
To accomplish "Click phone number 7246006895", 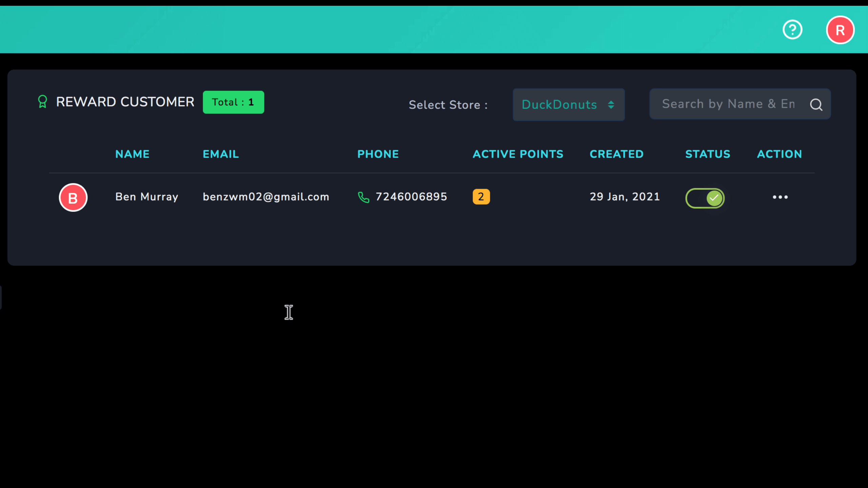I will (411, 197).
